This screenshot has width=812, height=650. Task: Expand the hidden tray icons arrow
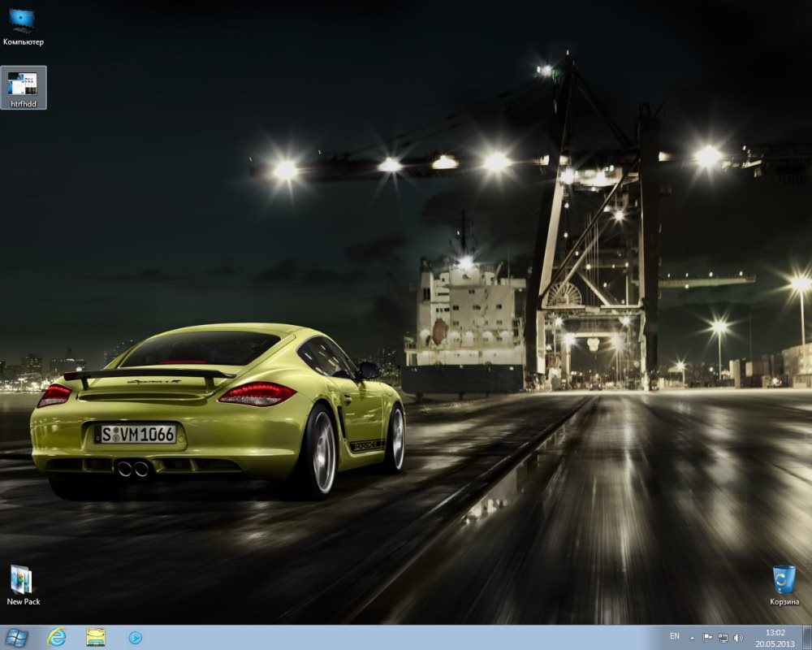click(x=693, y=638)
